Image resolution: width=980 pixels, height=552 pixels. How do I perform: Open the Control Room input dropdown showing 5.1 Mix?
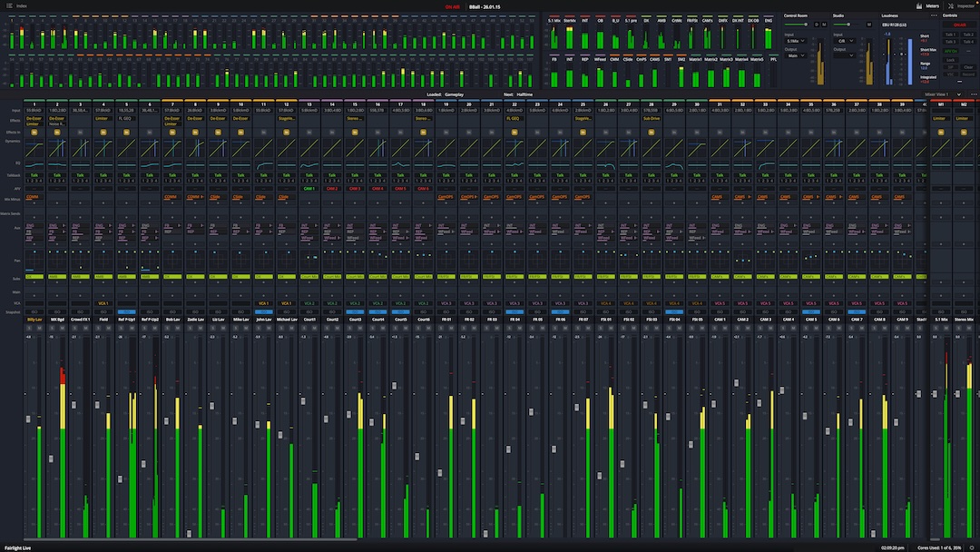795,41
